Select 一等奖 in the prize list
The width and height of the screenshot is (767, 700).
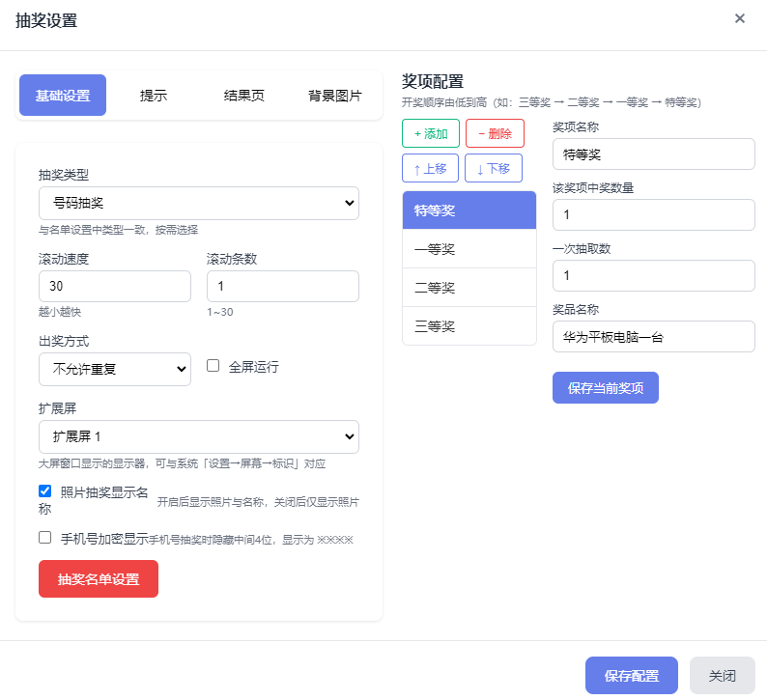(469, 249)
